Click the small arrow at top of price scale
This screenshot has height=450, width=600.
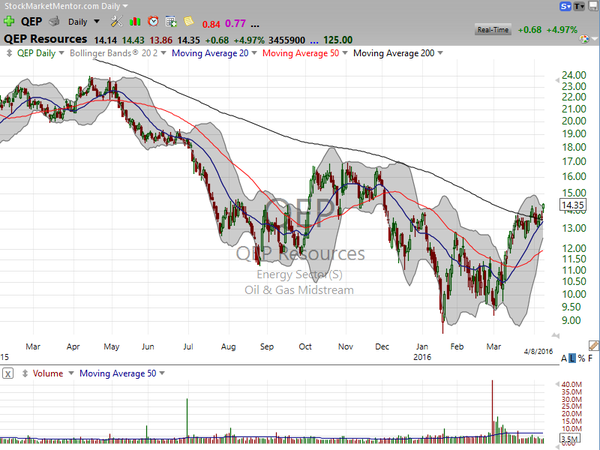click(x=557, y=80)
